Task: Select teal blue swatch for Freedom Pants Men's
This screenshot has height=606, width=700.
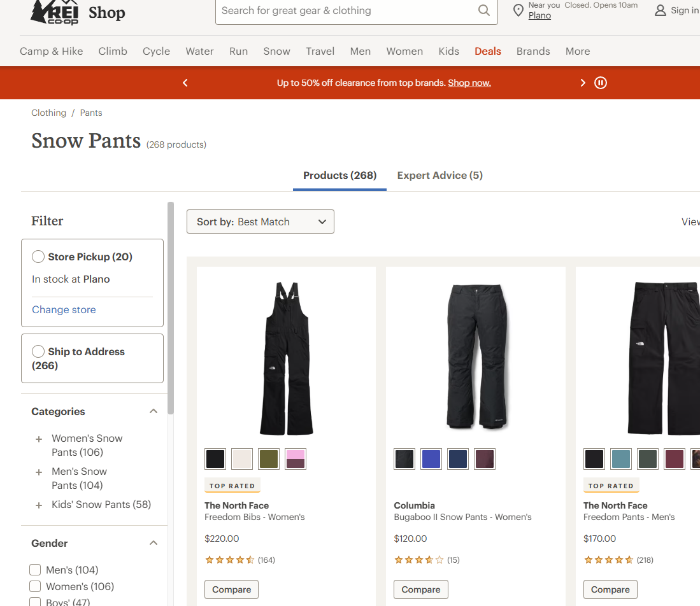Action: point(621,459)
